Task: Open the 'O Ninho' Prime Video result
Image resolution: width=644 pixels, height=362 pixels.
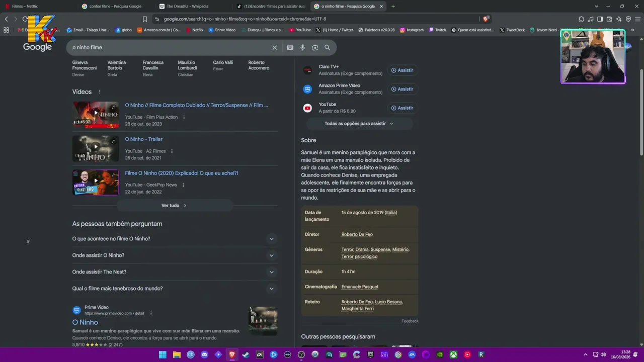Action: pos(85,322)
